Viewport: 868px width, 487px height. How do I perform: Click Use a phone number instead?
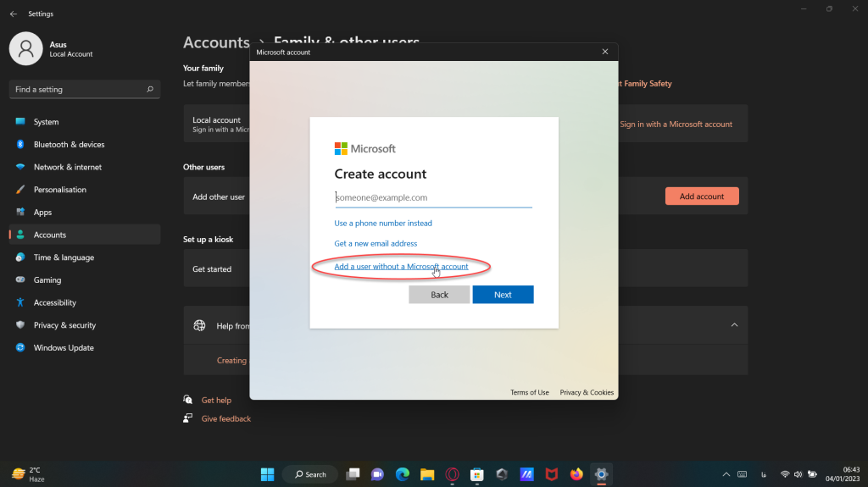tap(383, 224)
